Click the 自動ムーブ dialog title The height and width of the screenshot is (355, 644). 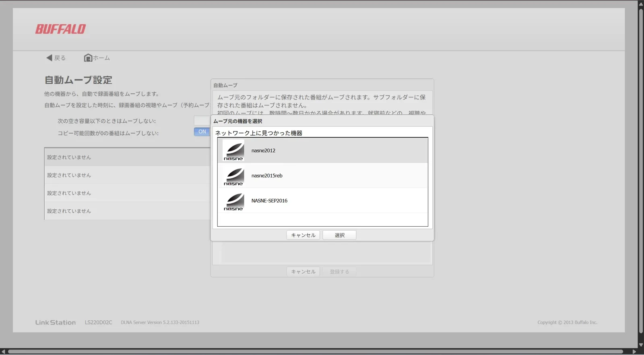pos(225,85)
